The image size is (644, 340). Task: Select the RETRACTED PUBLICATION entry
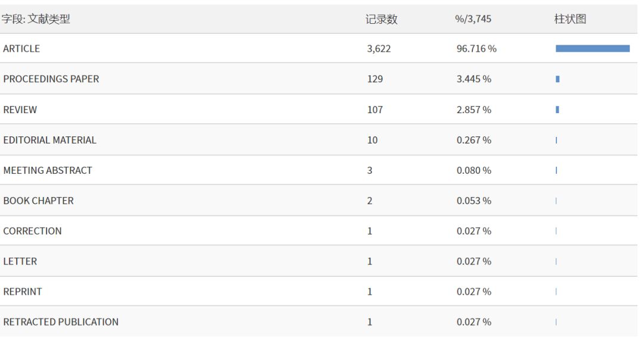[x=61, y=323]
